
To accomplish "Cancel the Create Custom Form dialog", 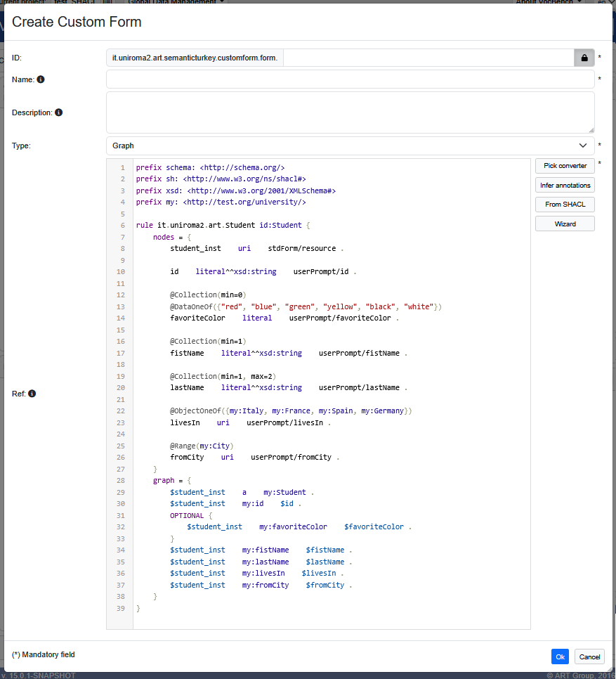I will (589, 657).
